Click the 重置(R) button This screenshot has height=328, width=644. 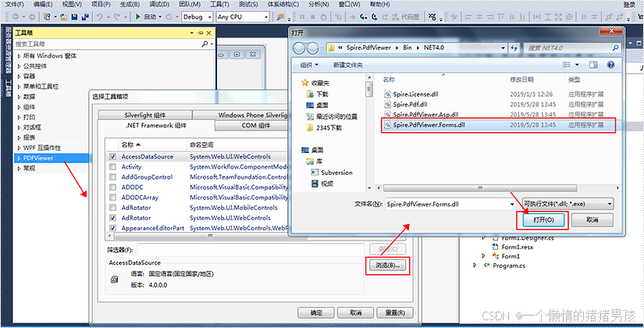(395, 313)
